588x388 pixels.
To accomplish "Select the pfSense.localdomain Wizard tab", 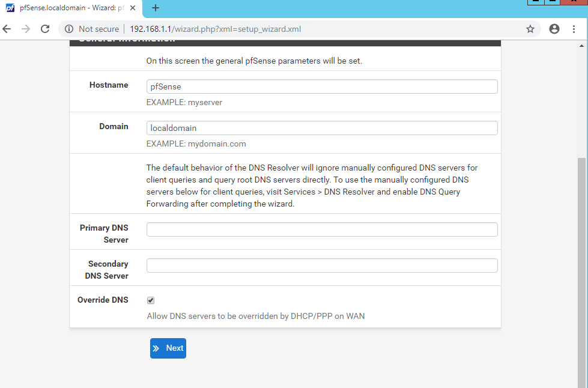I will [71, 8].
